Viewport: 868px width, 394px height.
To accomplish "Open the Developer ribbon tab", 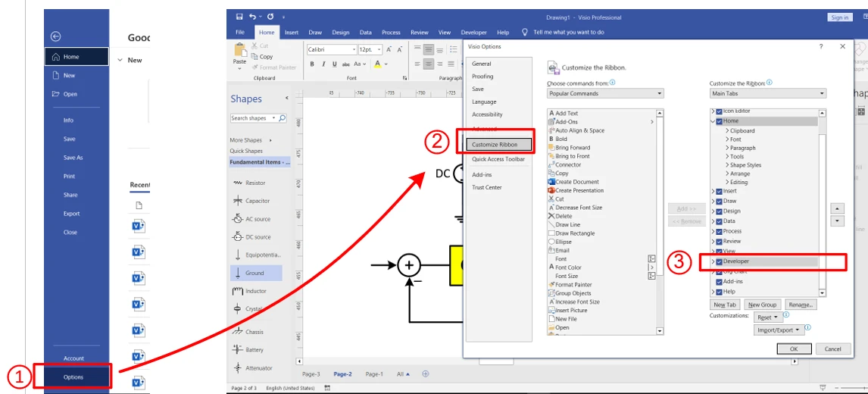I will (473, 33).
